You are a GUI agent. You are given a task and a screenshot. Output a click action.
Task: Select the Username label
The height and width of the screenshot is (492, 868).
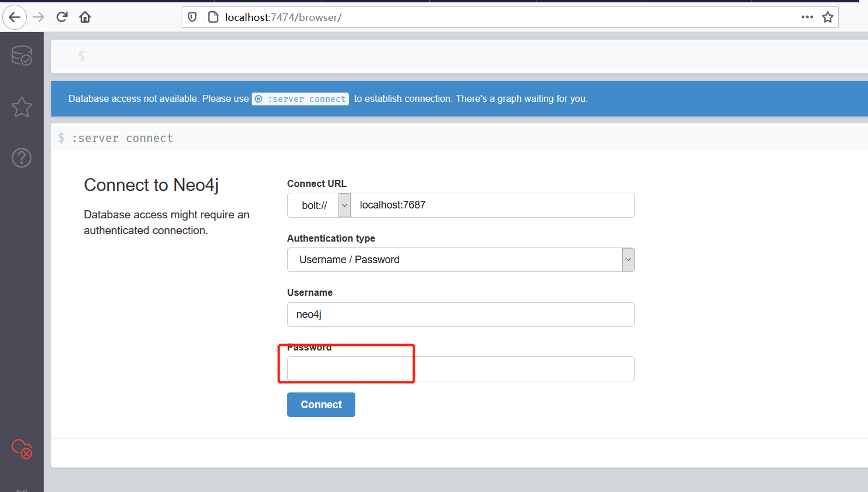[310, 292]
